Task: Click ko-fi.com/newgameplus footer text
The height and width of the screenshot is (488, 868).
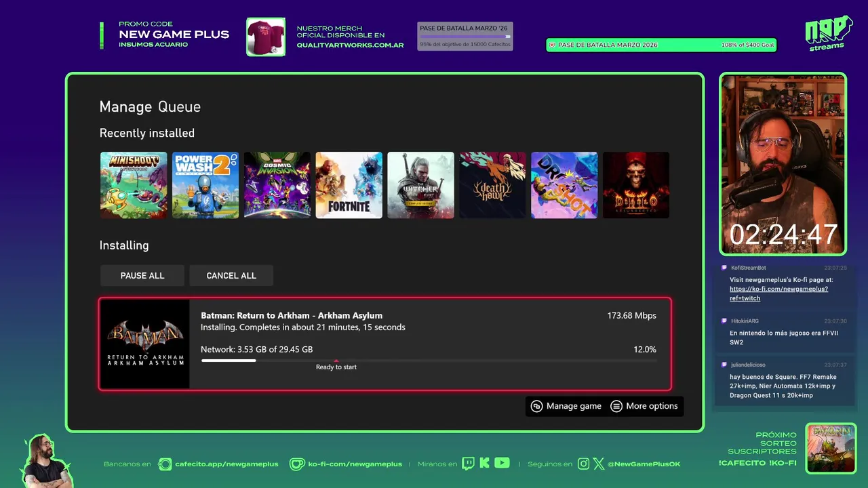Action: (355, 464)
